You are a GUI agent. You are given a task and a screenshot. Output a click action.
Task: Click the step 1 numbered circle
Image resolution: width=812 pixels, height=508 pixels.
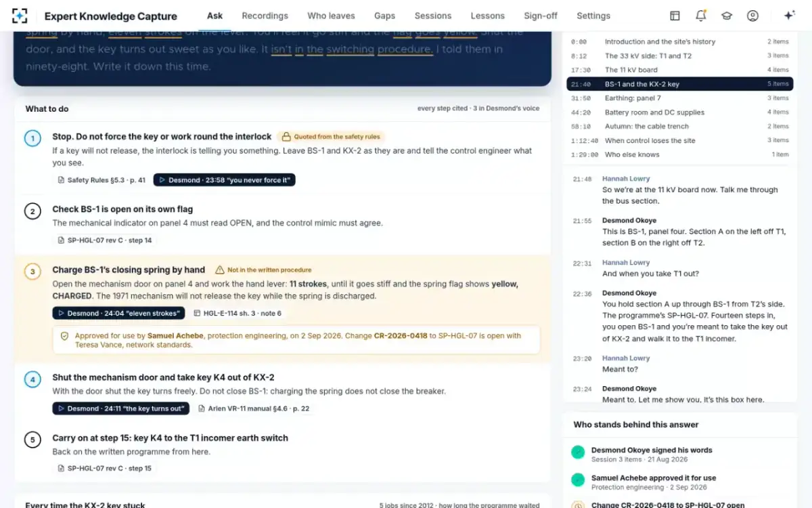click(x=32, y=139)
